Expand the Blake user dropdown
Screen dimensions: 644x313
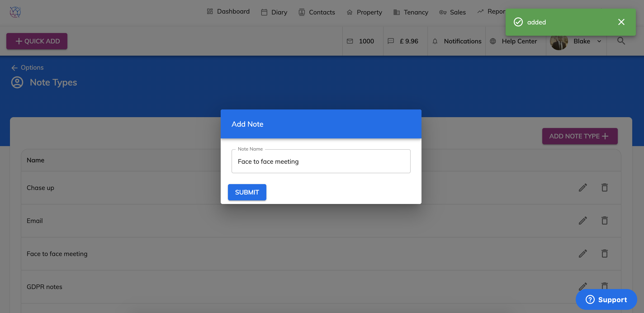(599, 41)
